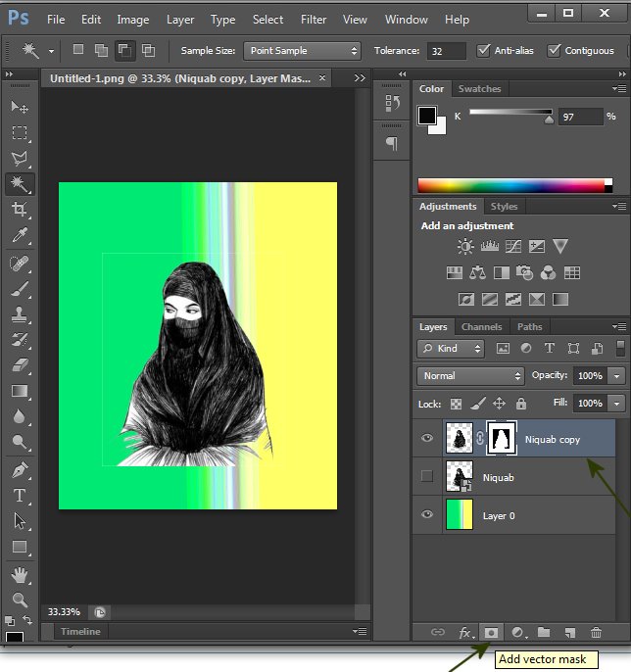Create a new layer
The height and width of the screenshot is (672, 631).
(x=569, y=633)
